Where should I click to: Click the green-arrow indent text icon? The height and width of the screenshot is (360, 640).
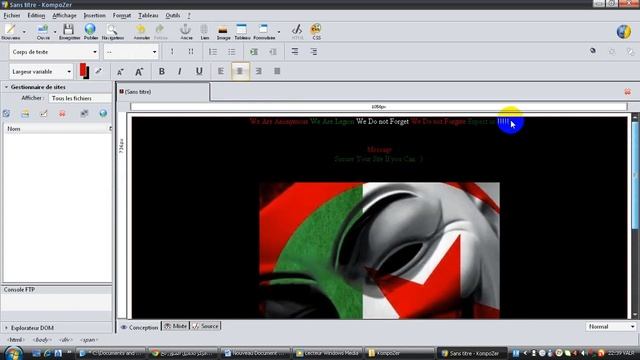click(x=254, y=52)
